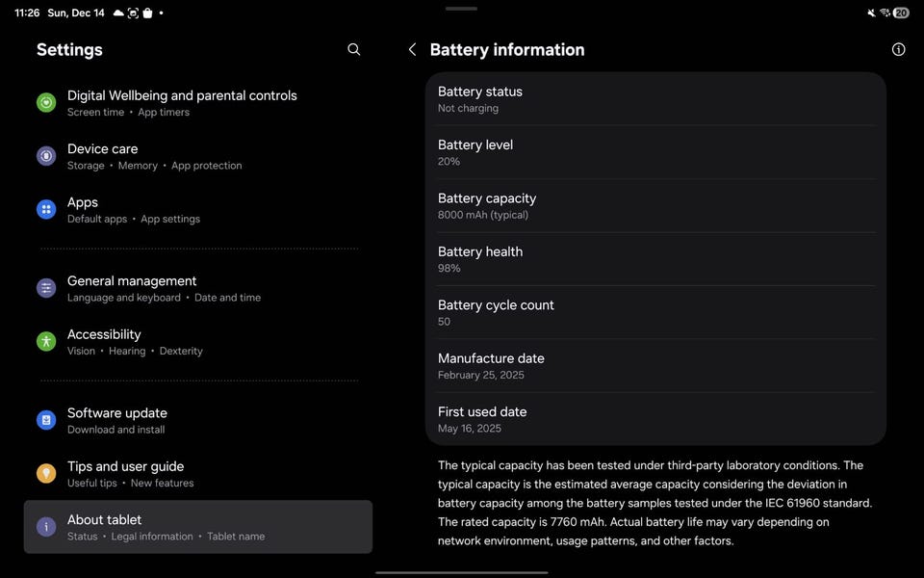
Task: Tap the Digital Wellbeing green icon
Action: (46, 103)
